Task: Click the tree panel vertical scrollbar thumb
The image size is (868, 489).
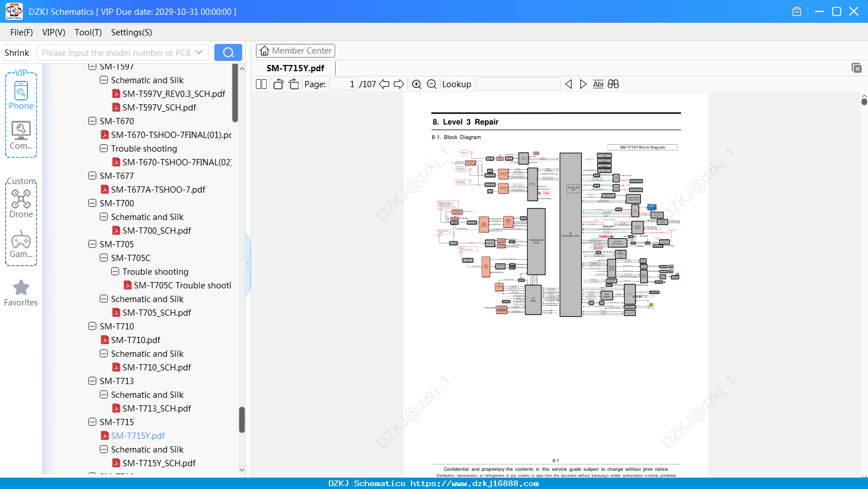Action: point(242,419)
